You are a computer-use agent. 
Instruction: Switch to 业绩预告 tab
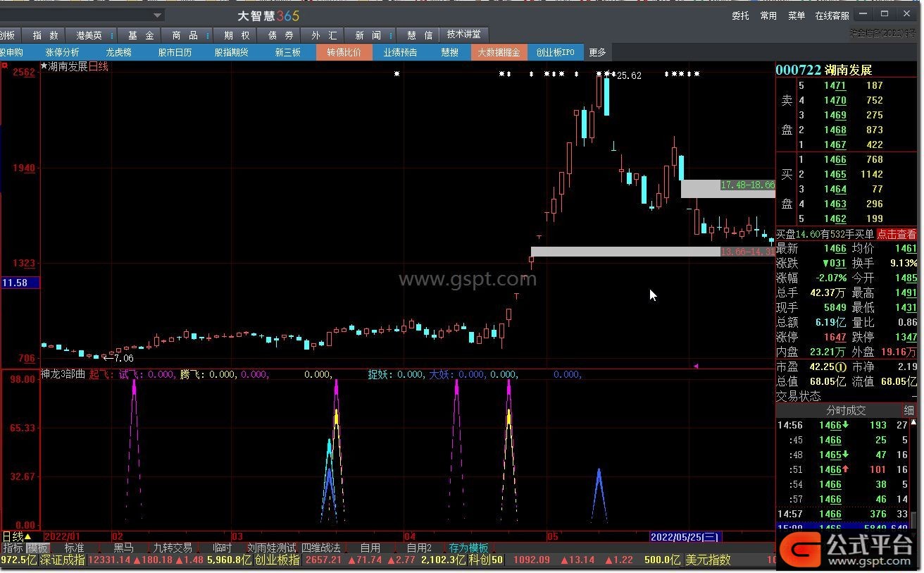[x=400, y=52]
